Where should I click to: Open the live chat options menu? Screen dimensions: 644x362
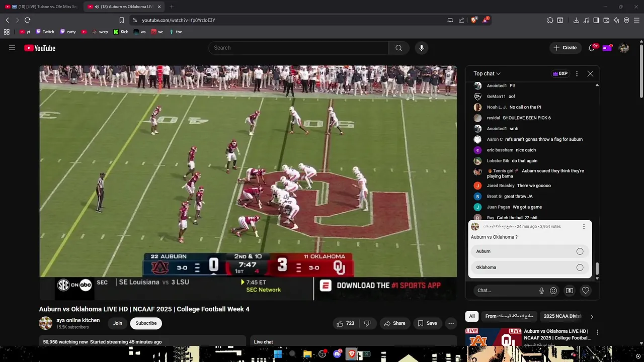577,73
